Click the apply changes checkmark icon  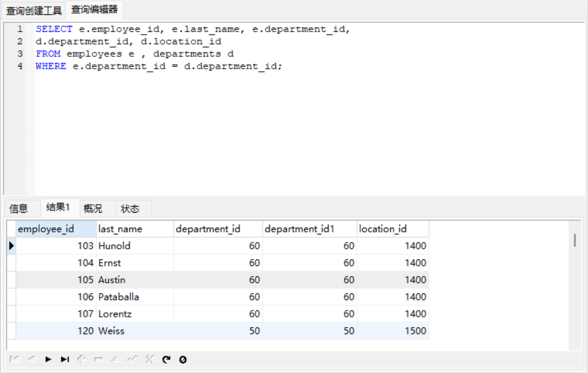tap(132, 359)
